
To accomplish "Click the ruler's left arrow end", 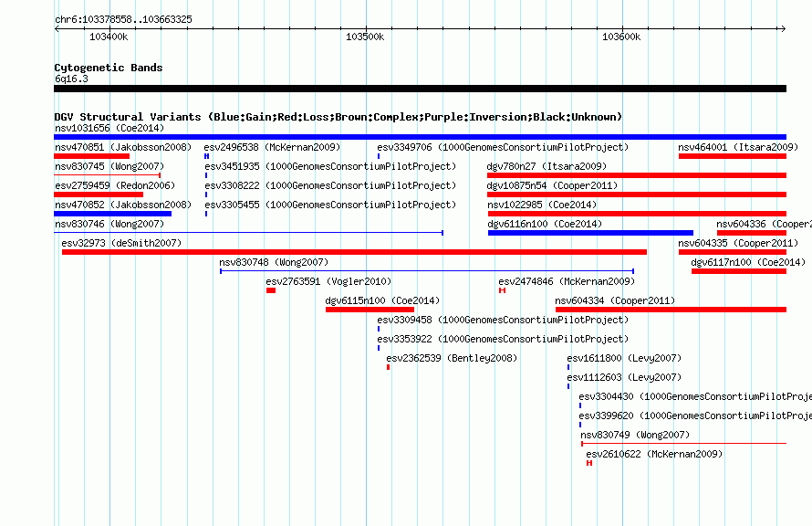I will 57,28.
